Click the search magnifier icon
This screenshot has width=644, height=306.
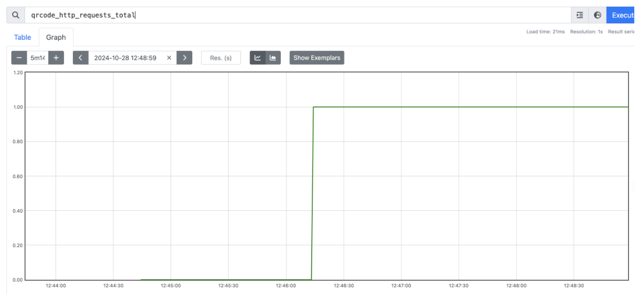pos(16,15)
